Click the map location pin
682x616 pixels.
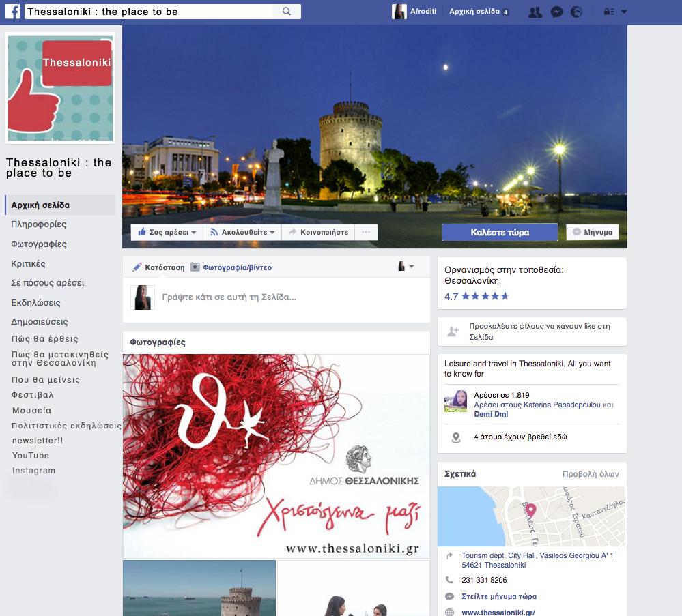531,511
